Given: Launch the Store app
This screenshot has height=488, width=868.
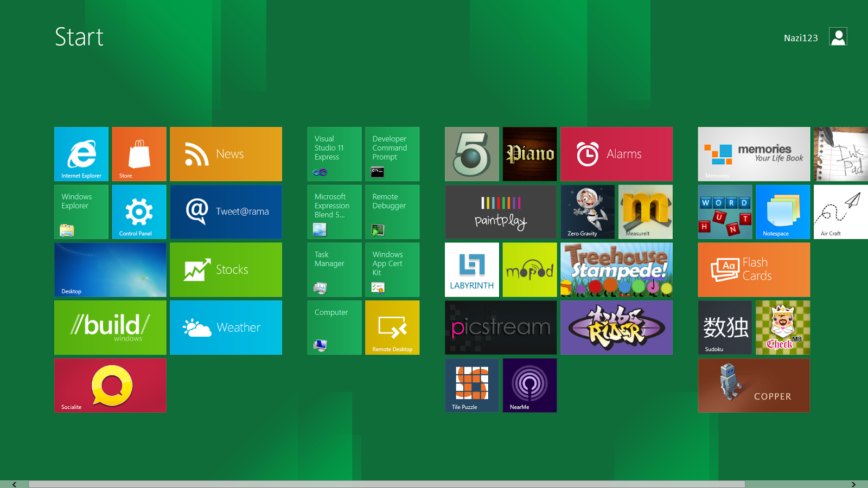Looking at the screenshot, I should click(139, 153).
